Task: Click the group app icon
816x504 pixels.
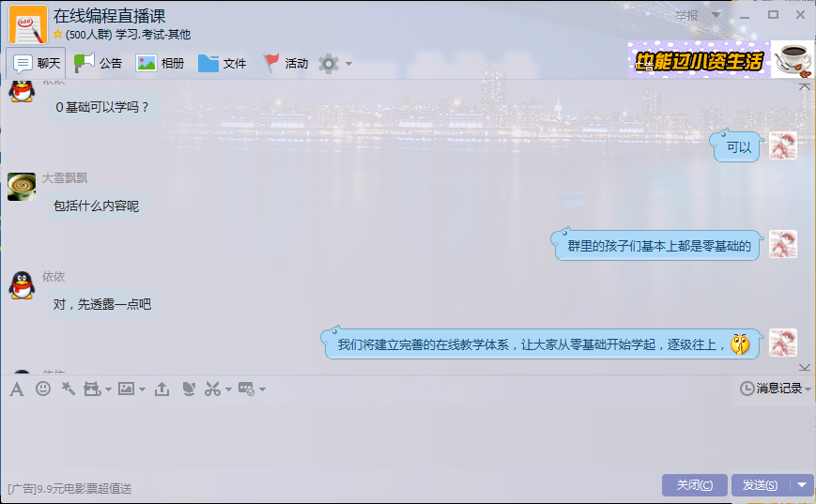Action: (x=246, y=389)
